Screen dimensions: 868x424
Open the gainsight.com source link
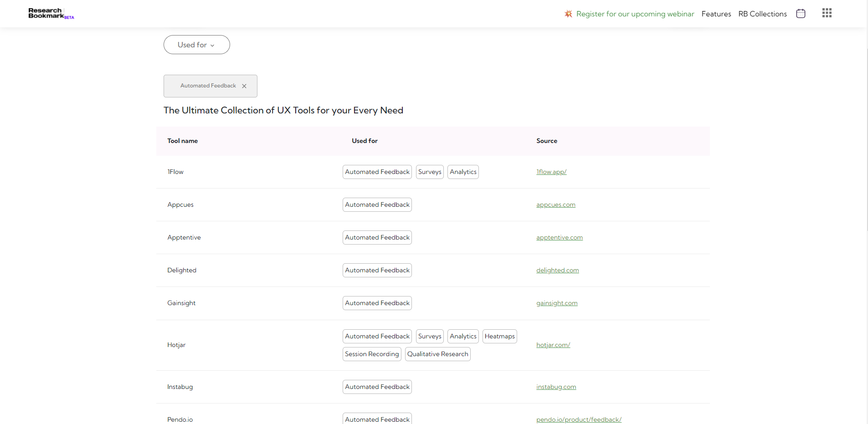(x=557, y=303)
